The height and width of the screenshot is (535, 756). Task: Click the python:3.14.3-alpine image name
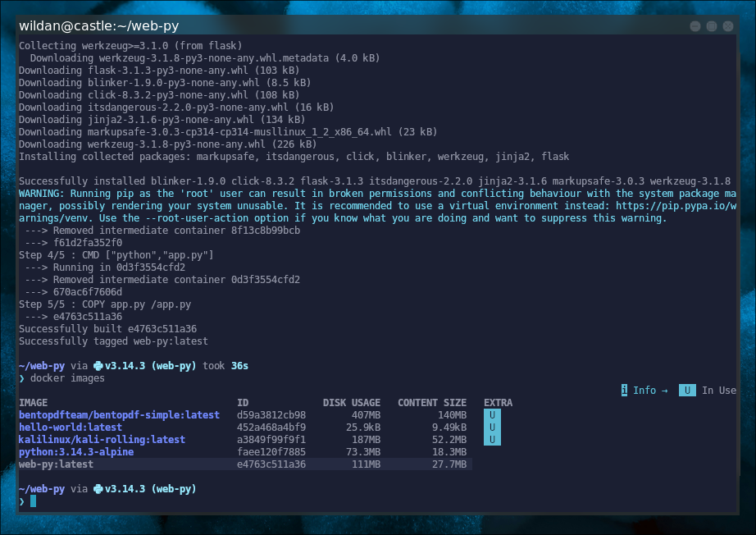tap(75, 452)
